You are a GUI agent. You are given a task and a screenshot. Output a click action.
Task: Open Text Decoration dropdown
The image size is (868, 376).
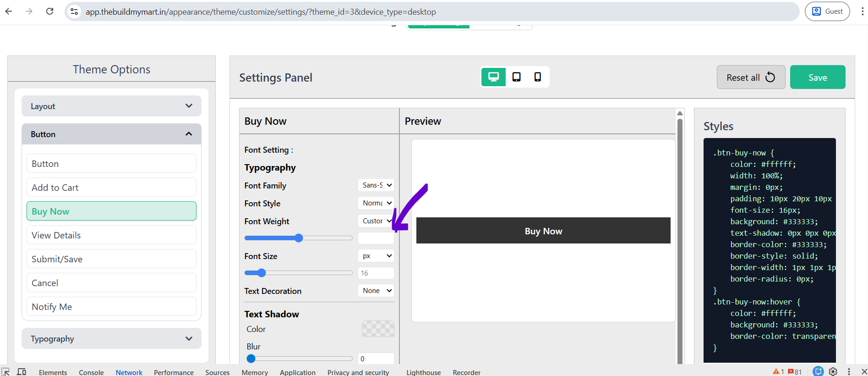(x=376, y=290)
